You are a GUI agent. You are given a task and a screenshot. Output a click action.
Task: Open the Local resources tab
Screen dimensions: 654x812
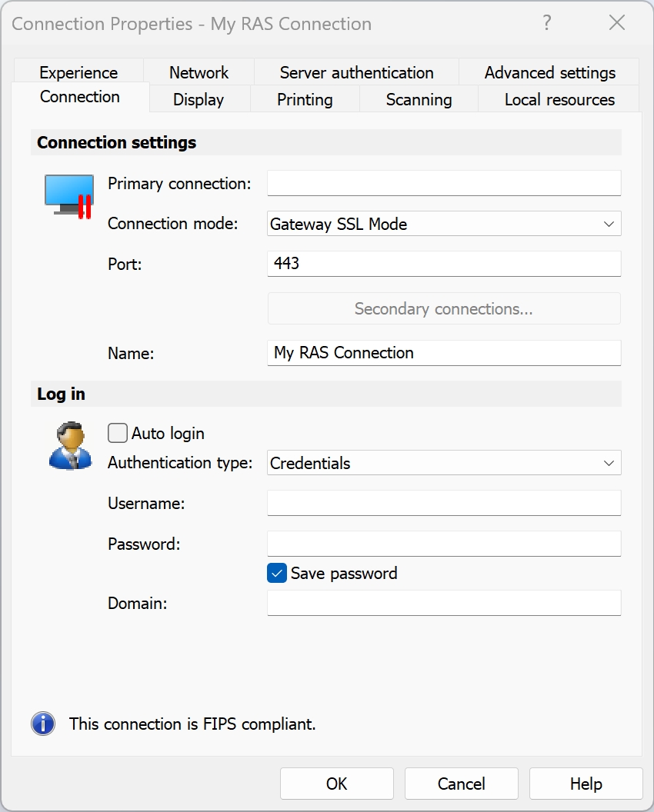pos(559,100)
